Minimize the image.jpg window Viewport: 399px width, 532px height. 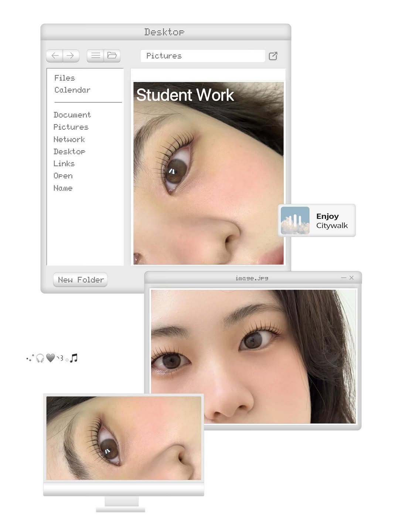pos(344,277)
